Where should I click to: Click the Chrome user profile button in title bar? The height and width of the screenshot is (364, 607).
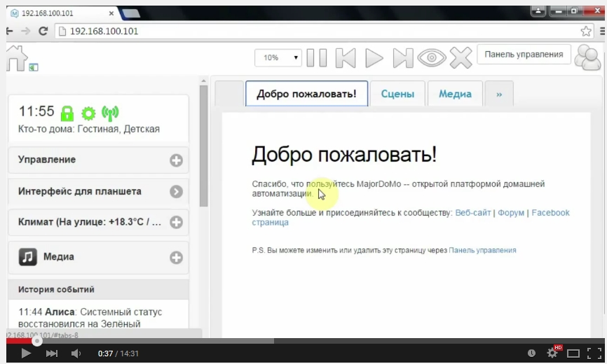(538, 10)
